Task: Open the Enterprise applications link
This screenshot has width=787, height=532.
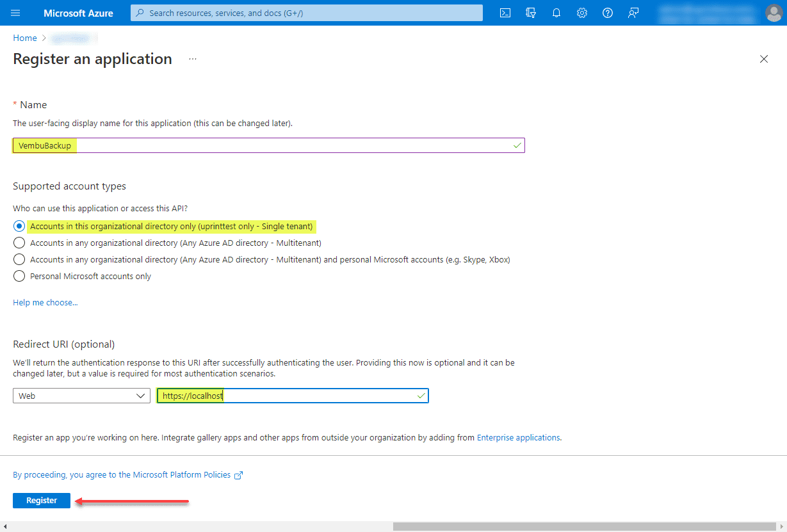Action: coord(518,437)
